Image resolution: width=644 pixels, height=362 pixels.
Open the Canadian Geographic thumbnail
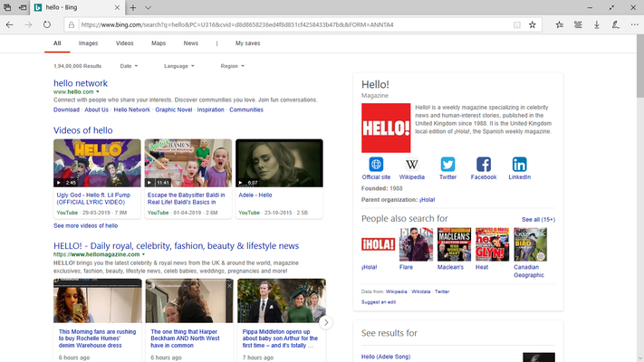pos(530,244)
